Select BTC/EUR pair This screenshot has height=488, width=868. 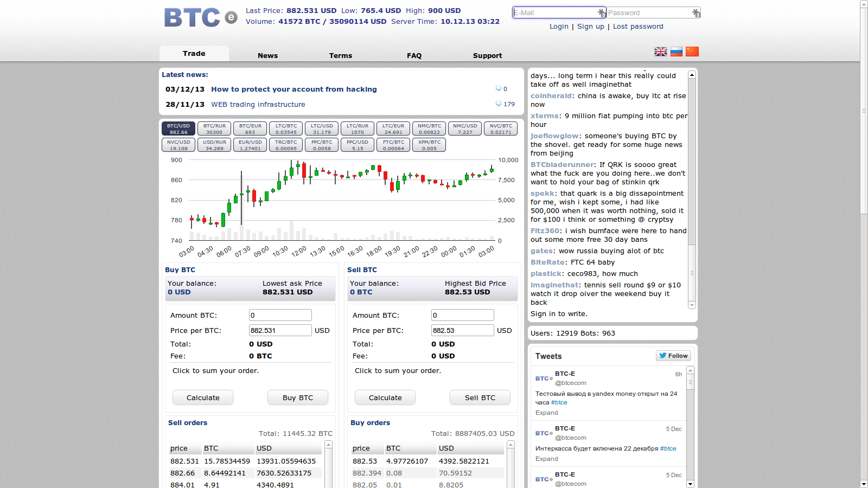tap(250, 129)
